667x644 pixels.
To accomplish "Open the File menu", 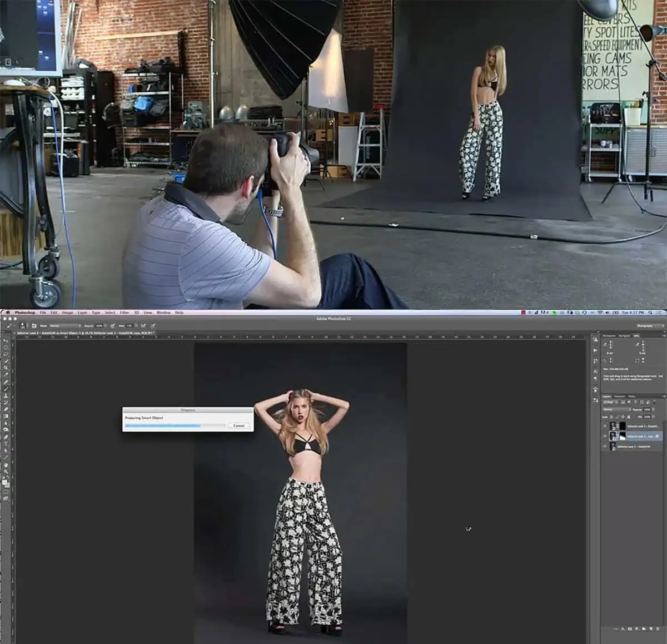I will click(43, 313).
